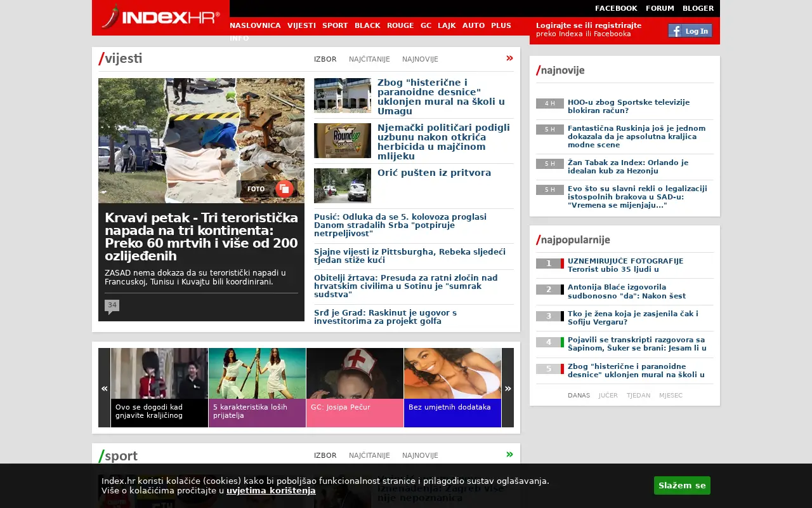812x508 pixels.
Task: Open the Roundup herbicide article thumbnail
Action: (x=343, y=140)
